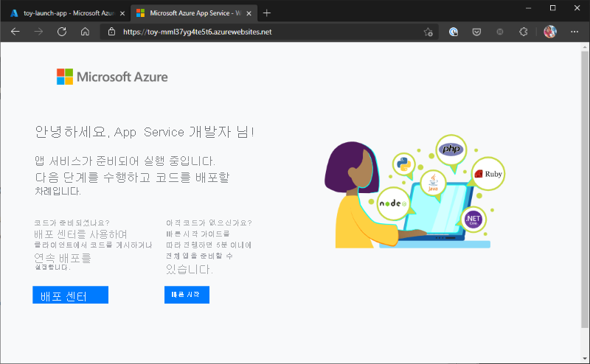Click the Ruby logo bubble
Viewport: 590px width, 364px height.
pyautogui.click(x=488, y=174)
